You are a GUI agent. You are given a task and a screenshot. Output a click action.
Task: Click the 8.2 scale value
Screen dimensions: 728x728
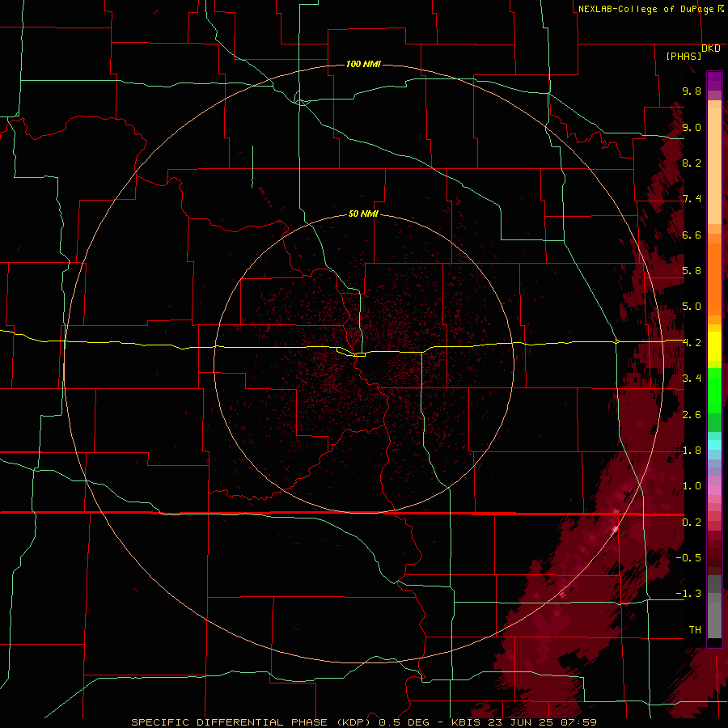click(x=692, y=163)
